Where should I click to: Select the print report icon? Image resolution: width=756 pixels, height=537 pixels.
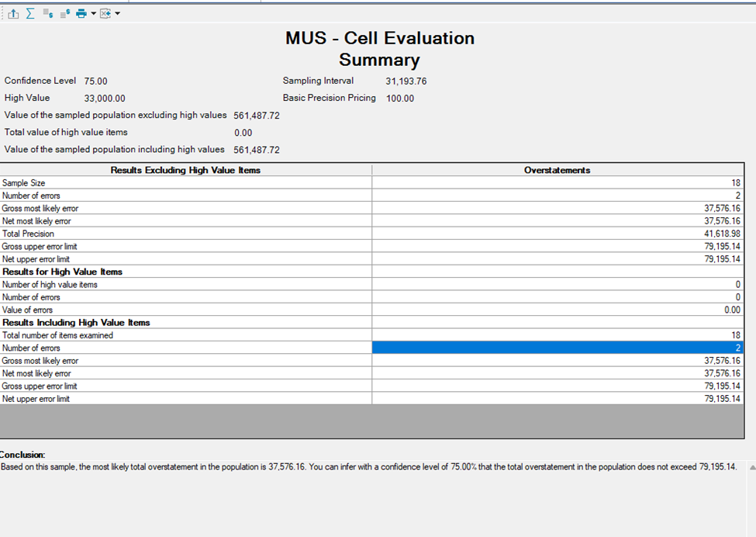82,13
